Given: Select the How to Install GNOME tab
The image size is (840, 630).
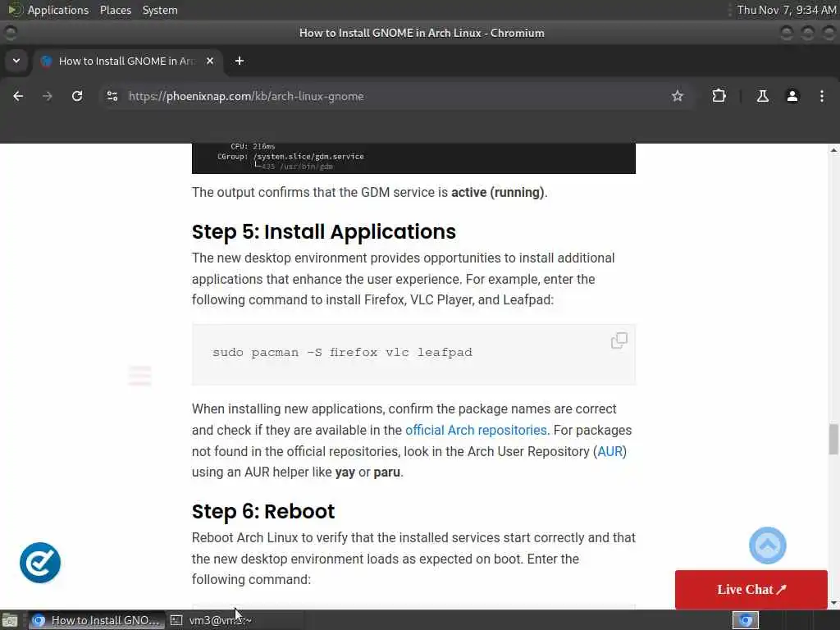Looking at the screenshot, I should (127, 61).
